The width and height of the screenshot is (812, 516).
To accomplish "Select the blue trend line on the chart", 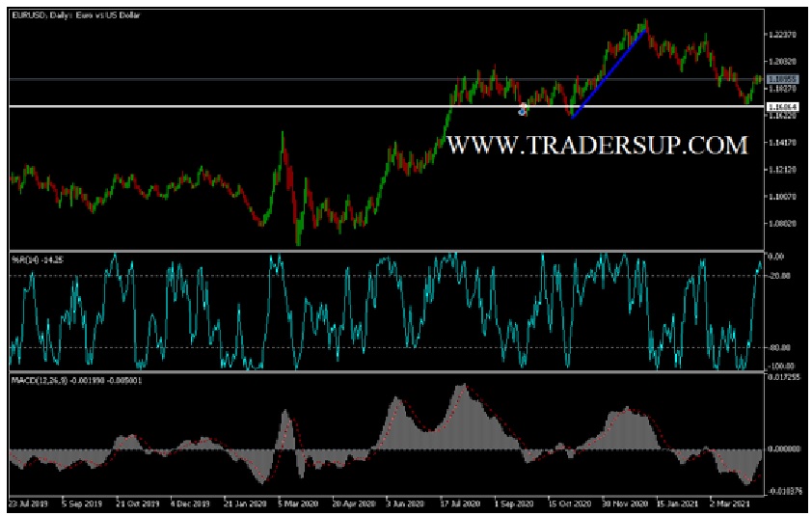I will tap(609, 74).
